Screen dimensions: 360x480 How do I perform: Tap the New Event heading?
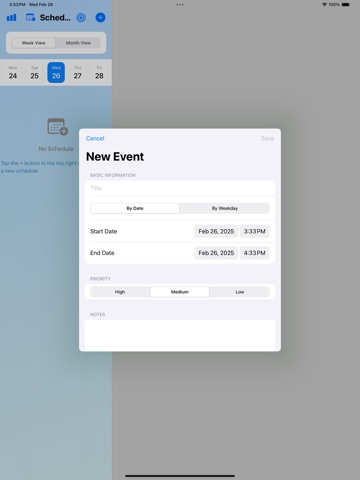(115, 157)
